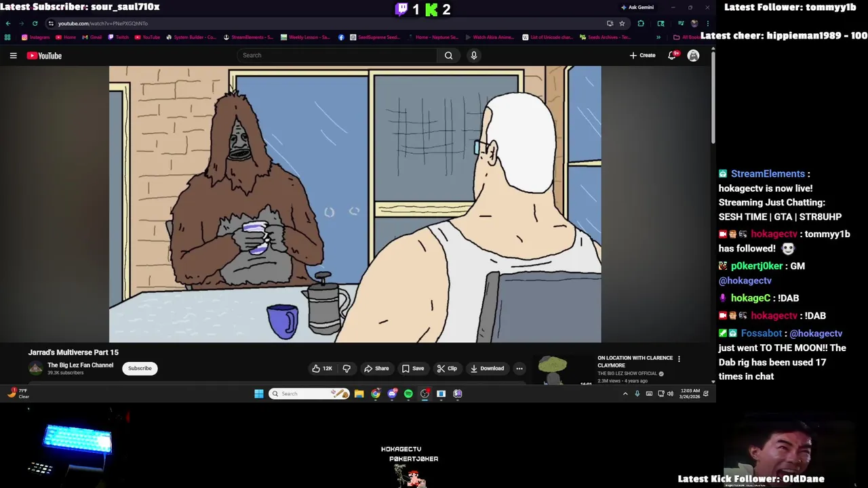Start voice search with the microphone icon

coord(473,56)
